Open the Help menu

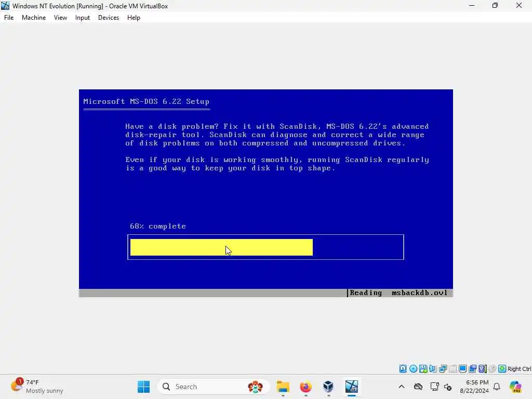tap(134, 18)
